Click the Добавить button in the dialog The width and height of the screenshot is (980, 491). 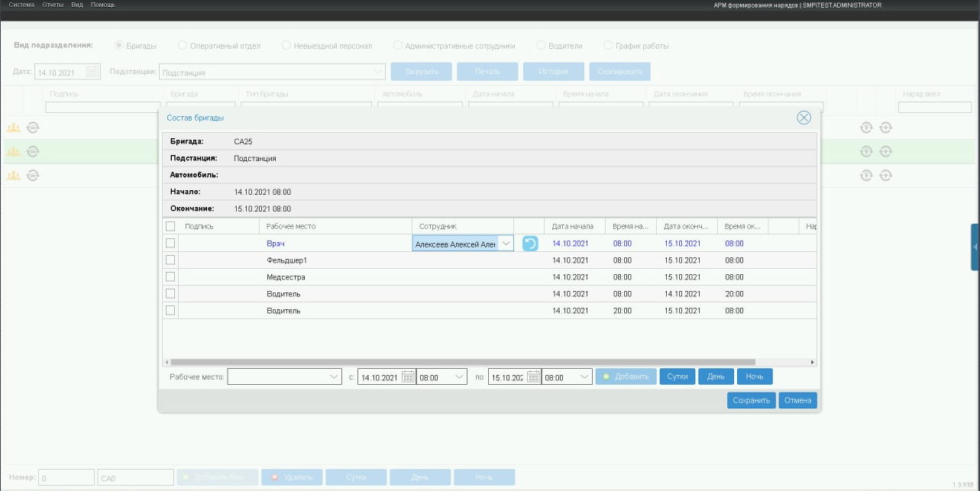626,376
